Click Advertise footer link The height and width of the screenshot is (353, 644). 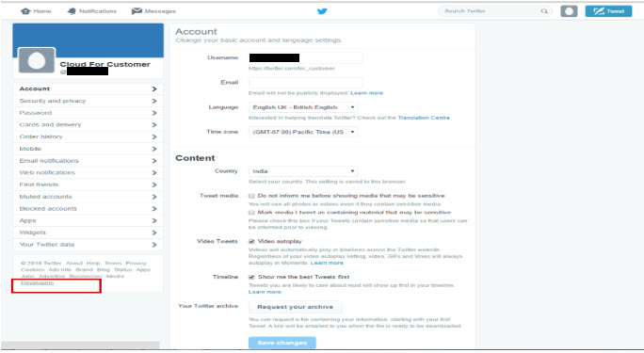(x=52, y=276)
